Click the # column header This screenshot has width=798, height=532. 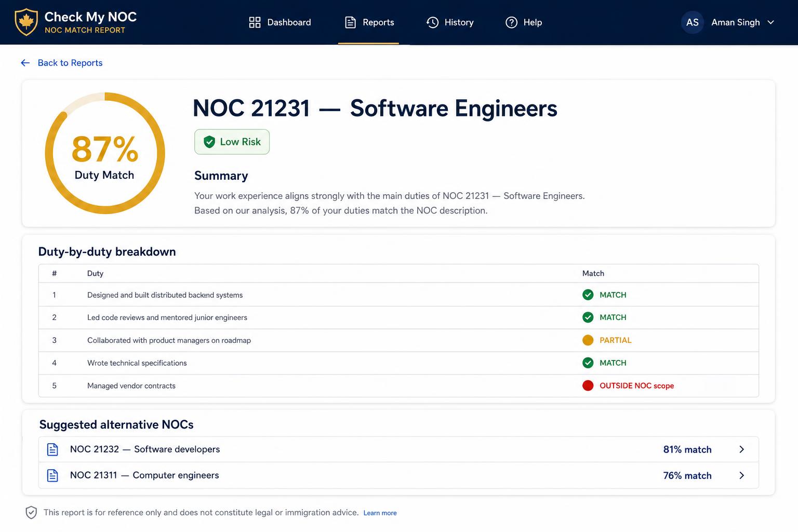click(x=54, y=273)
